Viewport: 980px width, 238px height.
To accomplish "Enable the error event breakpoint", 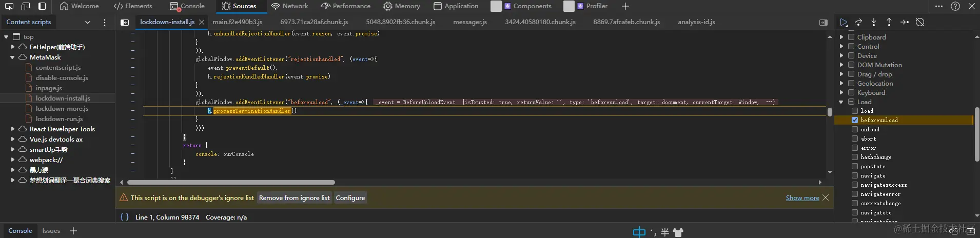I will click(855, 148).
